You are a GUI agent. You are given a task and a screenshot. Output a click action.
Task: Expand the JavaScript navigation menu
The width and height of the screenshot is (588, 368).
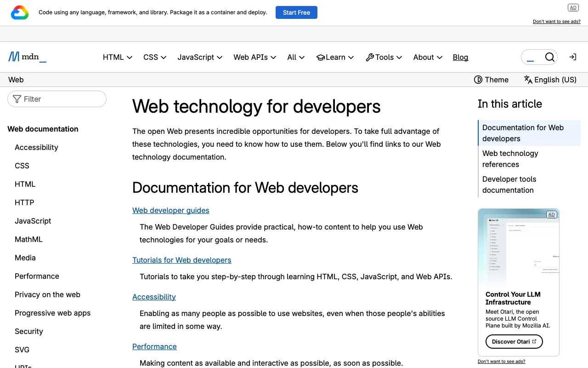(x=200, y=57)
